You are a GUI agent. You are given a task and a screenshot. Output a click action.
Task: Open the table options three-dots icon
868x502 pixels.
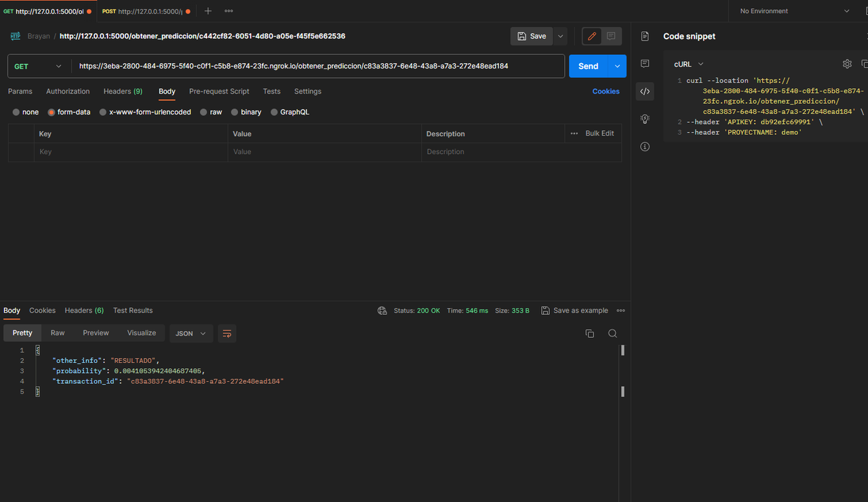pos(574,134)
